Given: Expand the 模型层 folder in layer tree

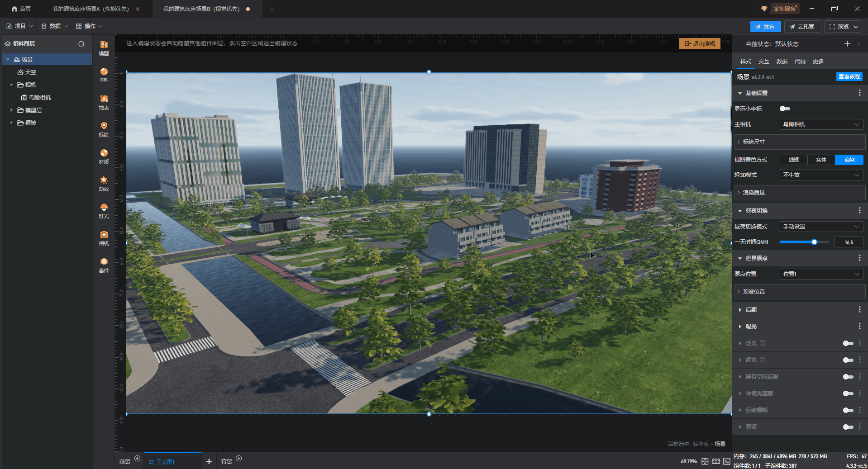Looking at the screenshot, I should tap(11, 110).
